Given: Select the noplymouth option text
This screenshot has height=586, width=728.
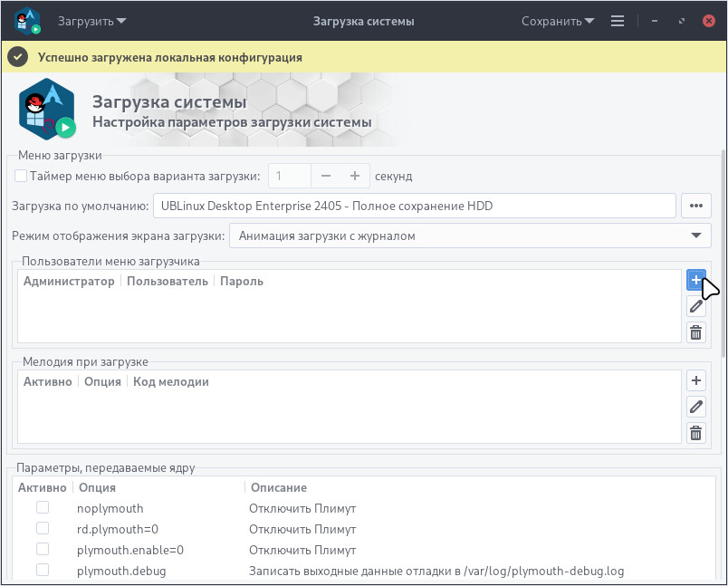Looking at the screenshot, I should 110,508.
